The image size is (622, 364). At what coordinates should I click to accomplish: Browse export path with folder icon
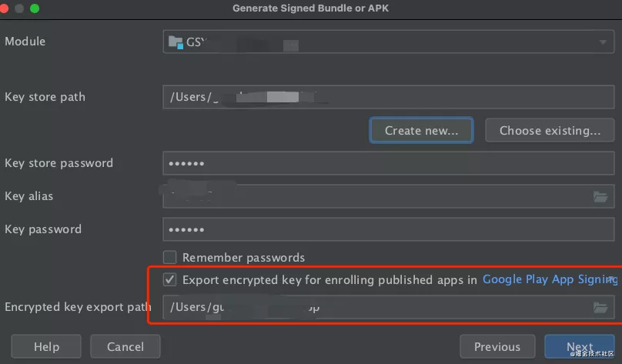coord(600,307)
